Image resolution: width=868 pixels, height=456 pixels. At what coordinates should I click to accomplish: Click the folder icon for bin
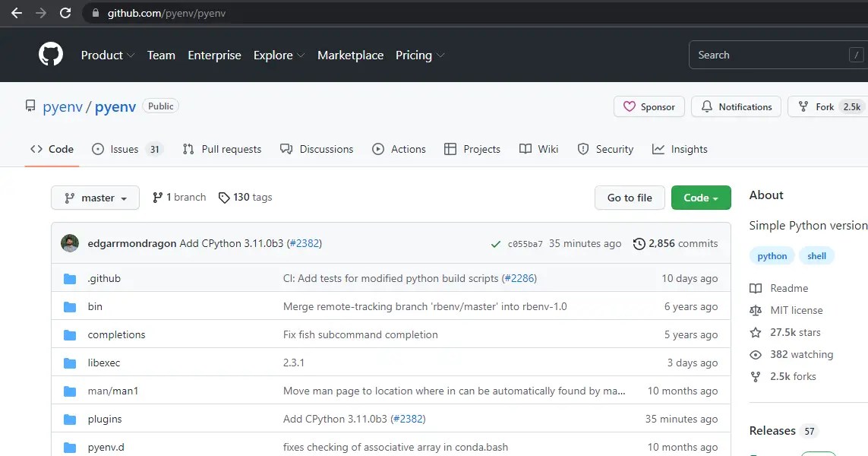(70, 307)
